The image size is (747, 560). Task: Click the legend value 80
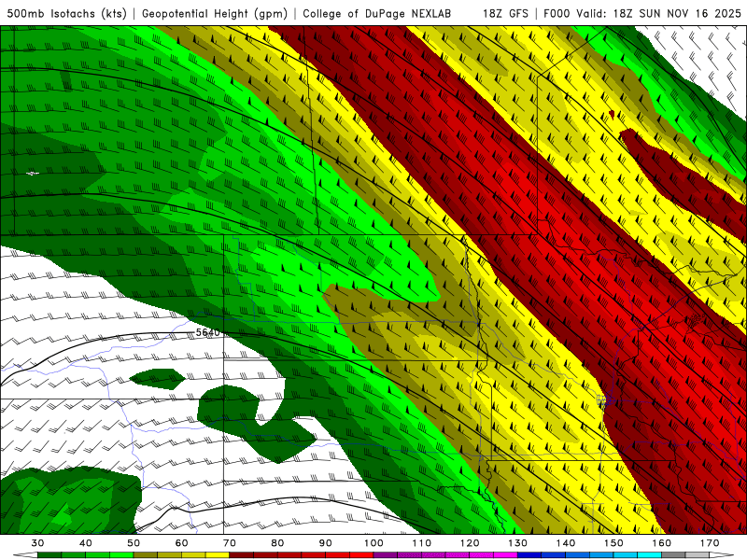tap(277, 543)
